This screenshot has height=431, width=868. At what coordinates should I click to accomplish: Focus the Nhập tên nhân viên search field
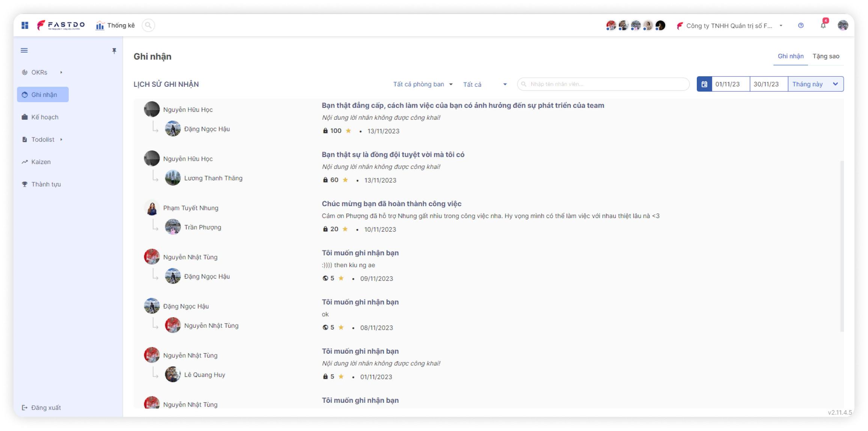click(x=603, y=84)
